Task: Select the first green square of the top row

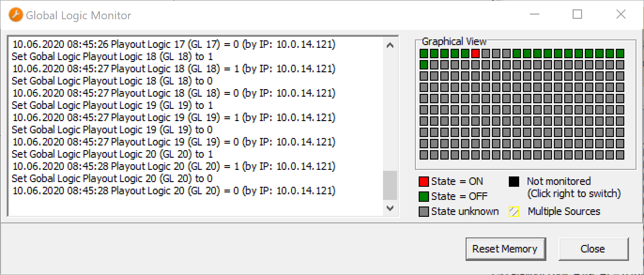Action: click(x=423, y=53)
